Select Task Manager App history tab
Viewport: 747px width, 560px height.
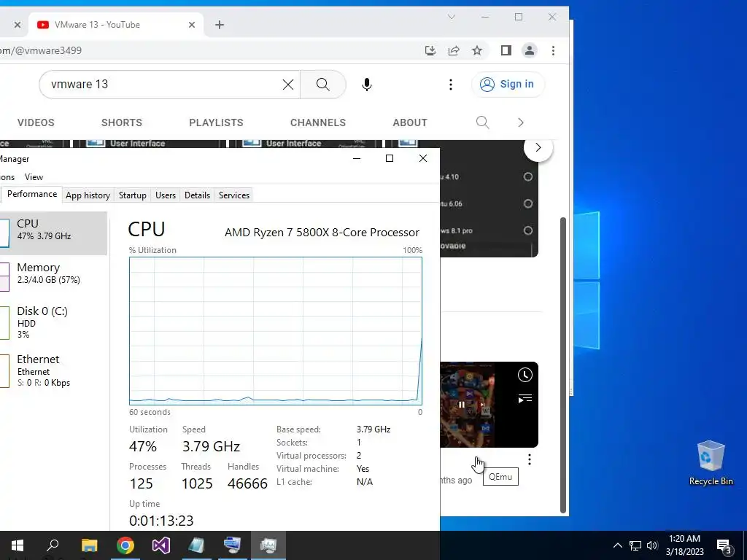[x=88, y=195]
